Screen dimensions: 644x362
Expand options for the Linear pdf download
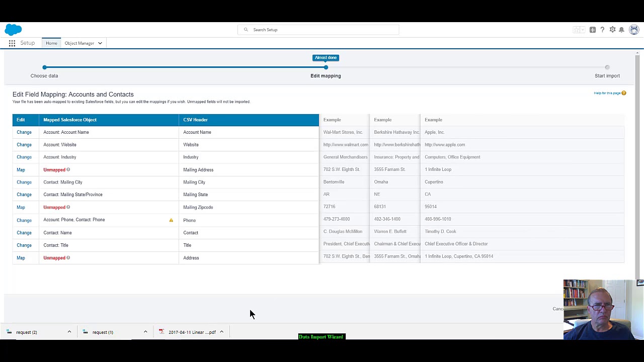(x=221, y=332)
